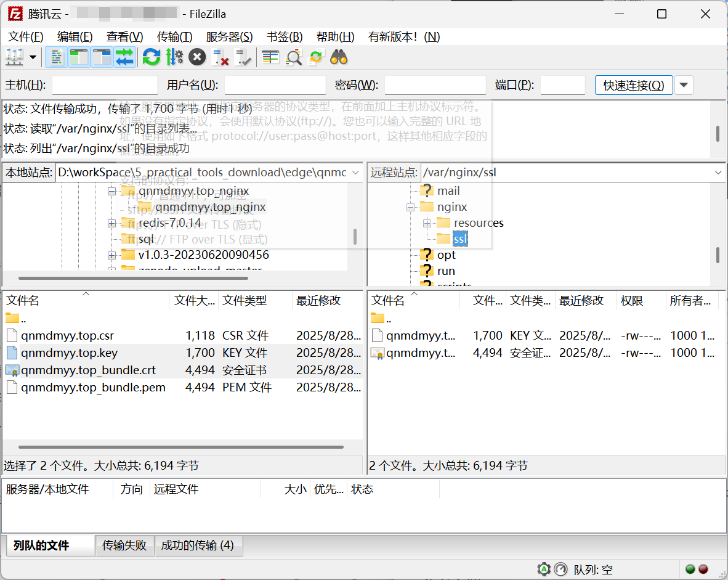Click the local file list horizontal scrollbar
The image size is (728, 580).
185,447
